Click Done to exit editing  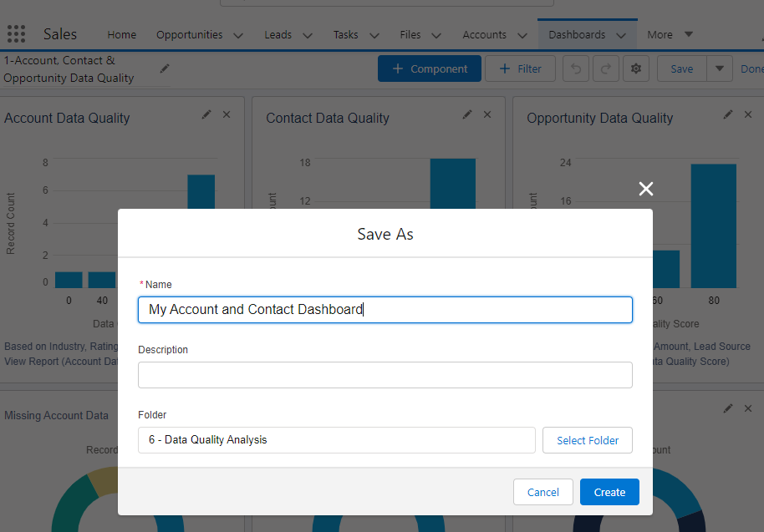[x=751, y=68]
